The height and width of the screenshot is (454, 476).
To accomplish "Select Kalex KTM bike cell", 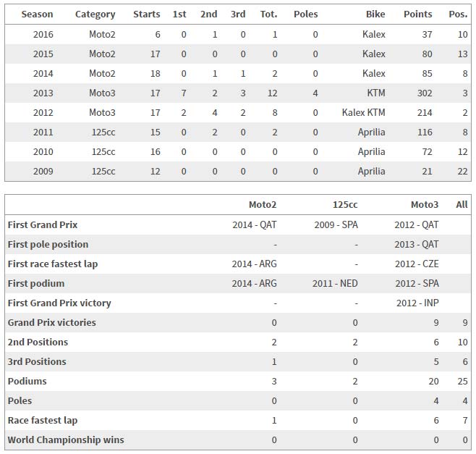I will point(363,112).
